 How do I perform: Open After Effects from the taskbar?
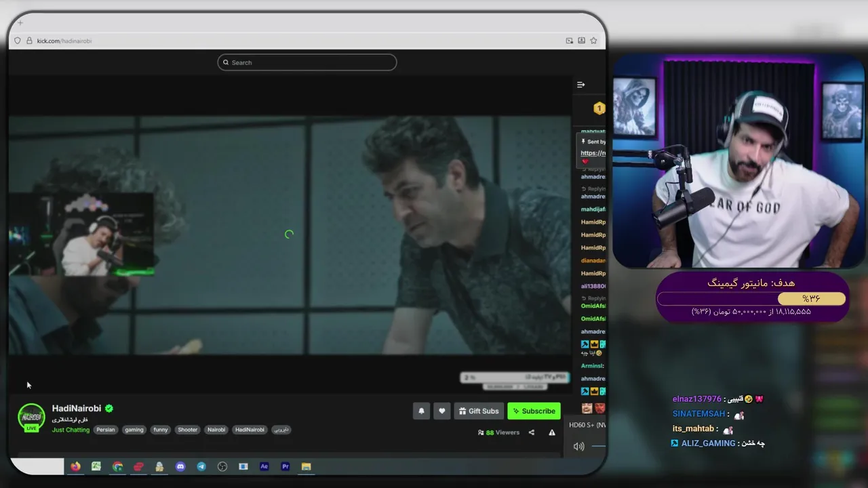(264, 466)
